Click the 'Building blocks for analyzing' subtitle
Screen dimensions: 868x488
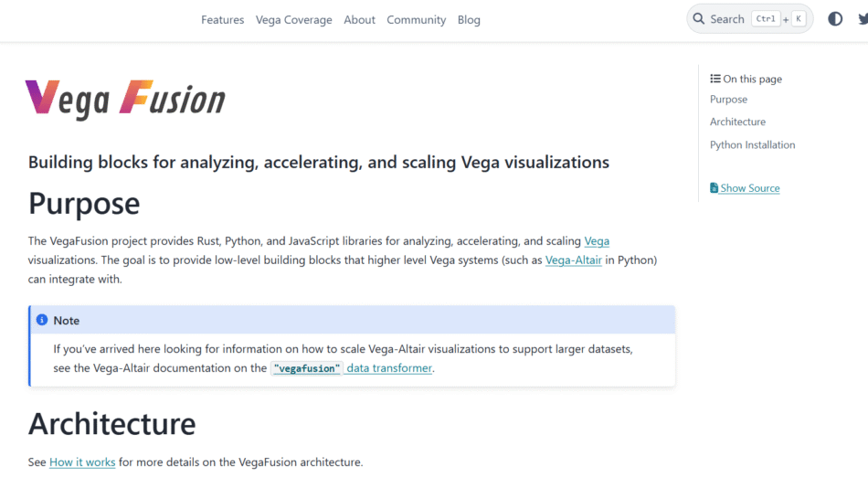pos(319,163)
